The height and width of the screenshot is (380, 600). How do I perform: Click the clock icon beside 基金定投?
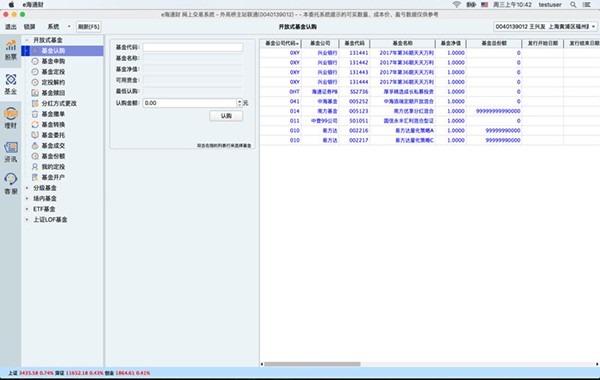[35, 72]
